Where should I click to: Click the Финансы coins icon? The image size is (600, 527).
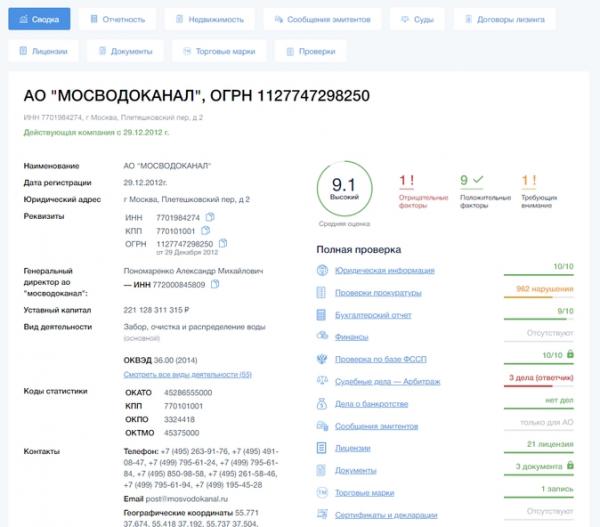(x=322, y=336)
